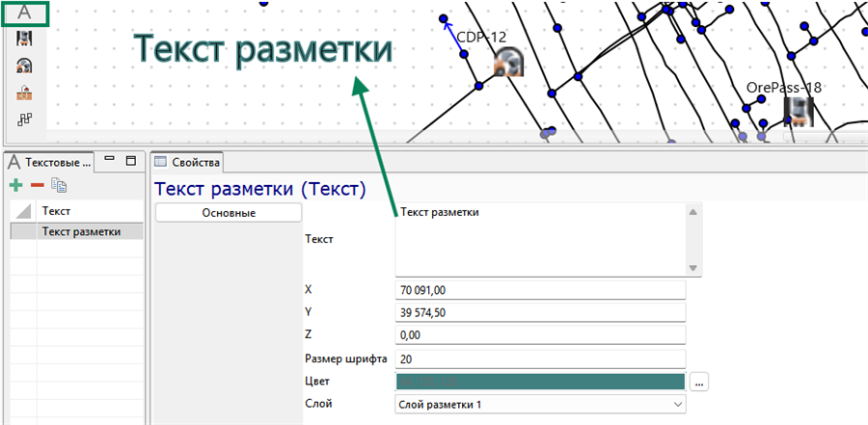The image size is (868, 425).
Task: Click the OrePass-18 equipment icon on map
Action: pyautogui.click(x=799, y=111)
